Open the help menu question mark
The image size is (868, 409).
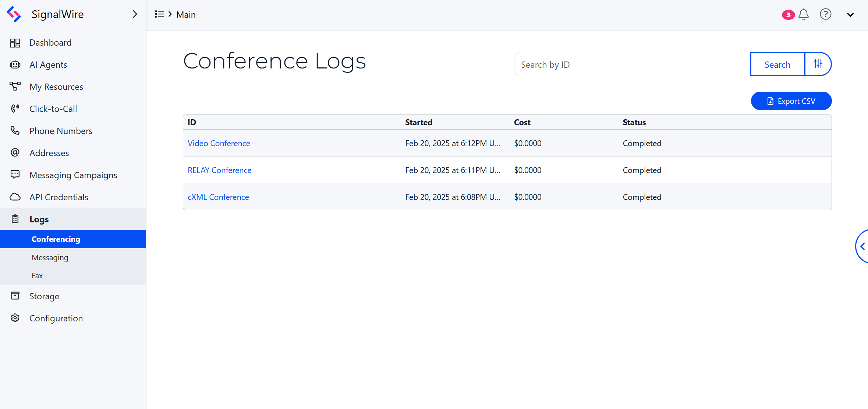(826, 14)
